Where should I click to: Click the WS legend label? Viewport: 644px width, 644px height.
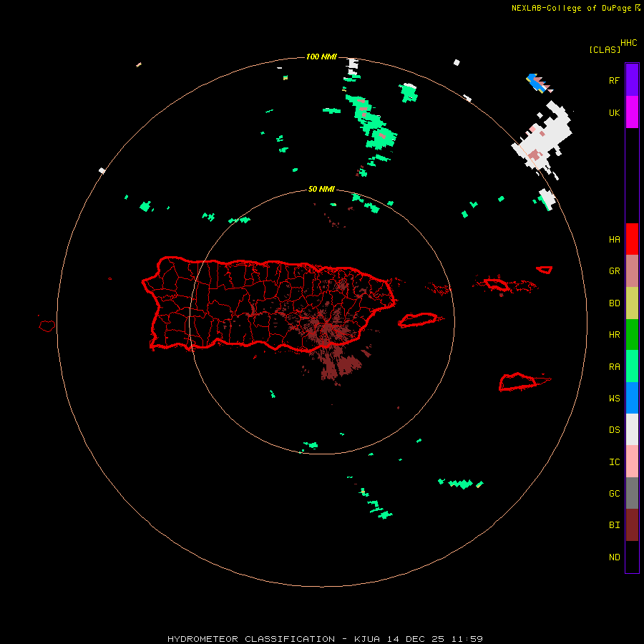[x=614, y=399]
